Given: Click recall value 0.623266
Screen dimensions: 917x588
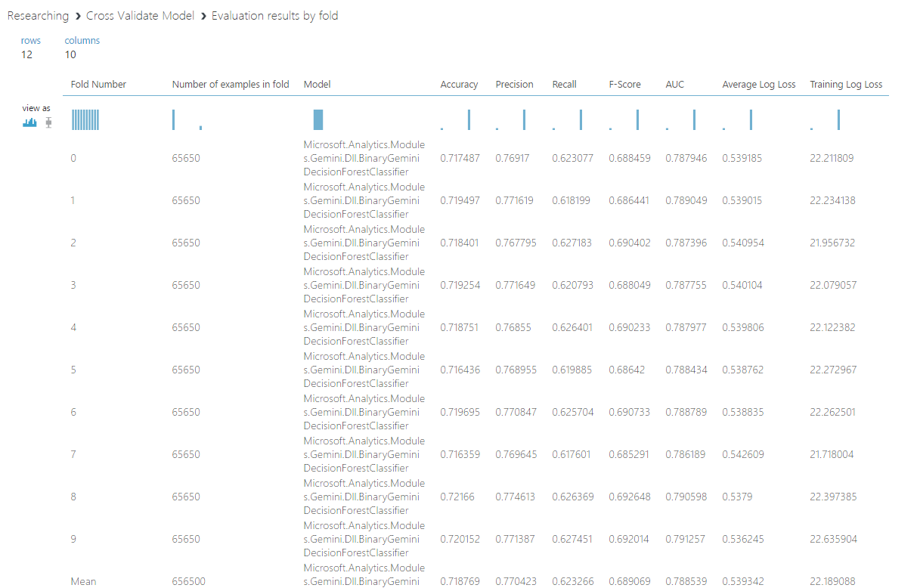Looking at the screenshot, I should pyautogui.click(x=572, y=581).
